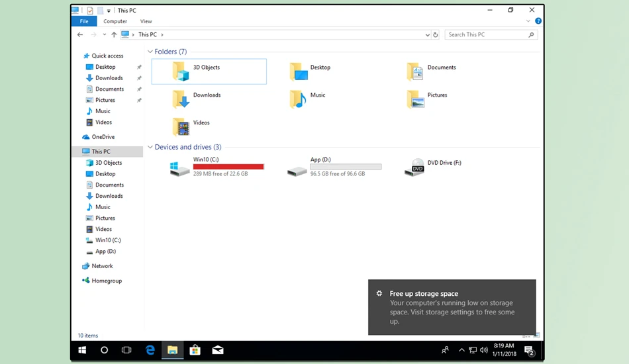This screenshot has width=629, height=364.
Task: Open the File menu
Action: click(84, 21)
